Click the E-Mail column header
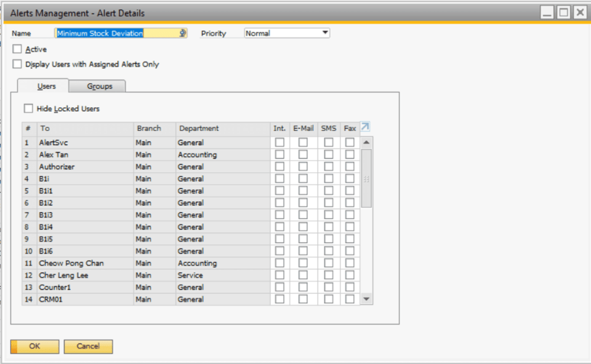Image resolution: width=591 pixels, height=364 pixels. [304, 129]
